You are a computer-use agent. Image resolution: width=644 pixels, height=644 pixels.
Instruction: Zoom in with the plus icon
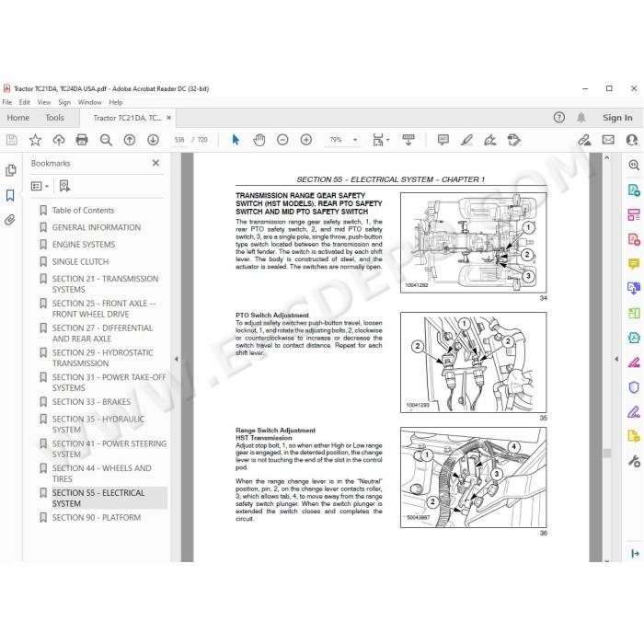[306, 140]
